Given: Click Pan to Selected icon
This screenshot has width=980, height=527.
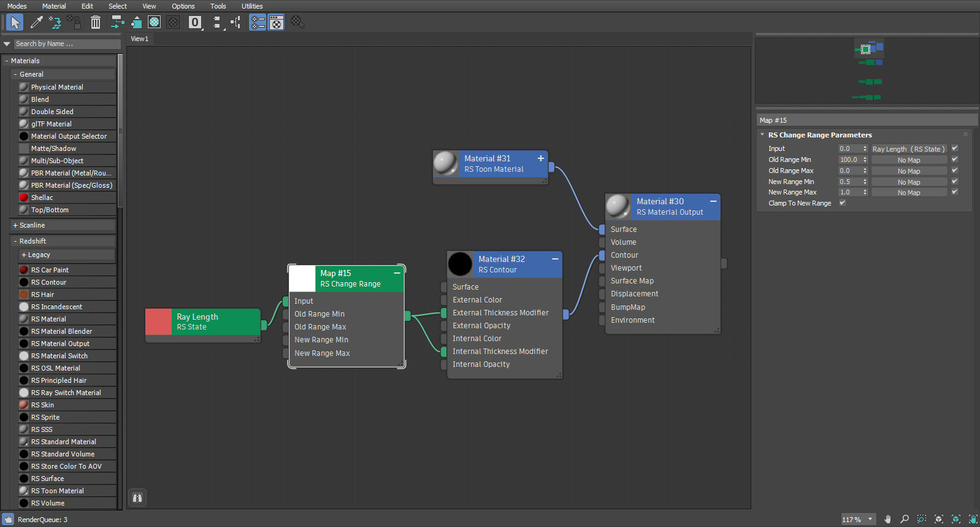Looking at the screenshot, I should tap(973, 519).
